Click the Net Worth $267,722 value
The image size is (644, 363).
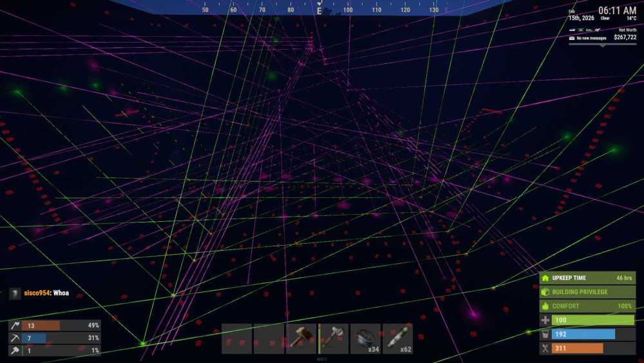click(624, 37)
